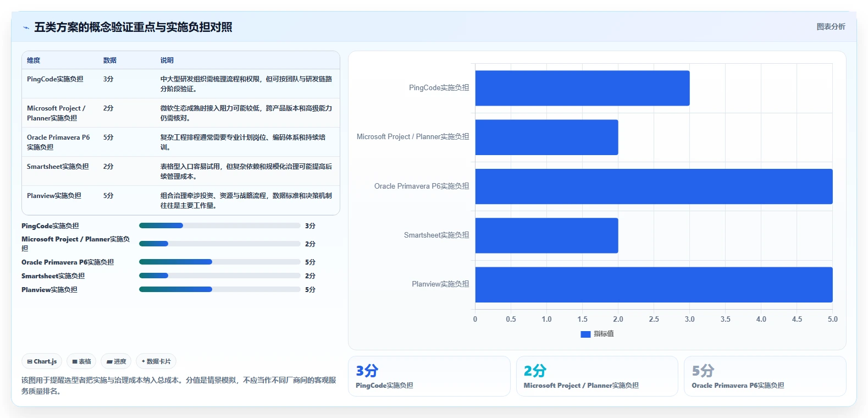The width and height of the screenshot is (868, 418).
Task: Click the 维度 column header
Action: [x=34, y=61]
